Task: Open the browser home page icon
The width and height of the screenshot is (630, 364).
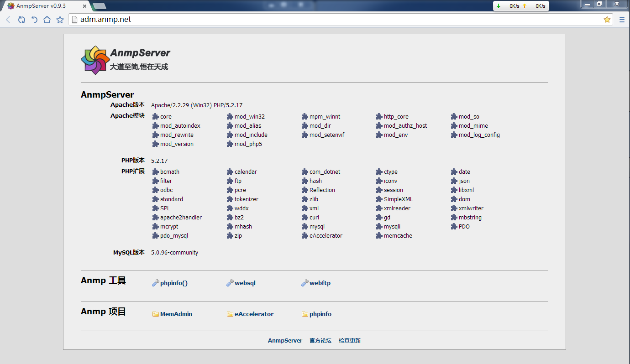Action: (47, 20)
